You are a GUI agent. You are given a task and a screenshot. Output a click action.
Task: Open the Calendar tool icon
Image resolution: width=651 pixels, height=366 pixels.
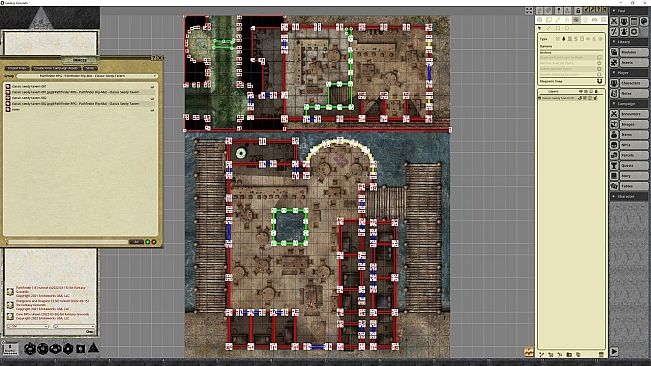coord(634,21)
